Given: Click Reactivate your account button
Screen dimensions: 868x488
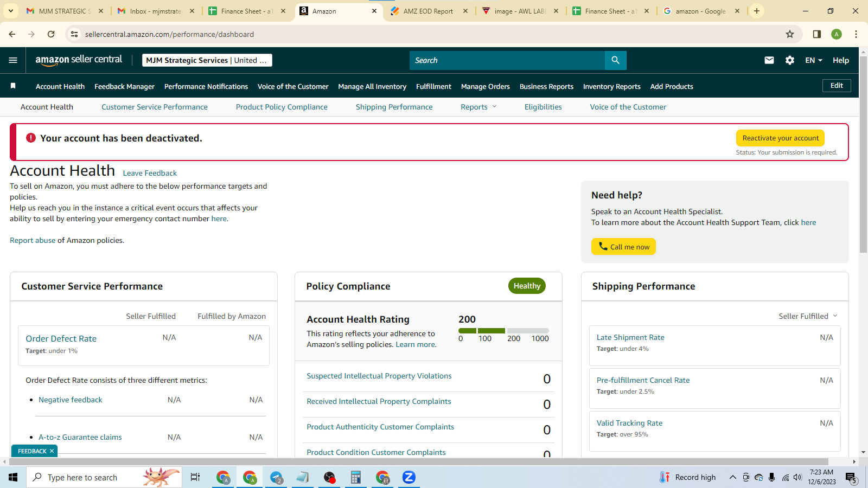Looking at the screenshot, I should pos(780,138).
